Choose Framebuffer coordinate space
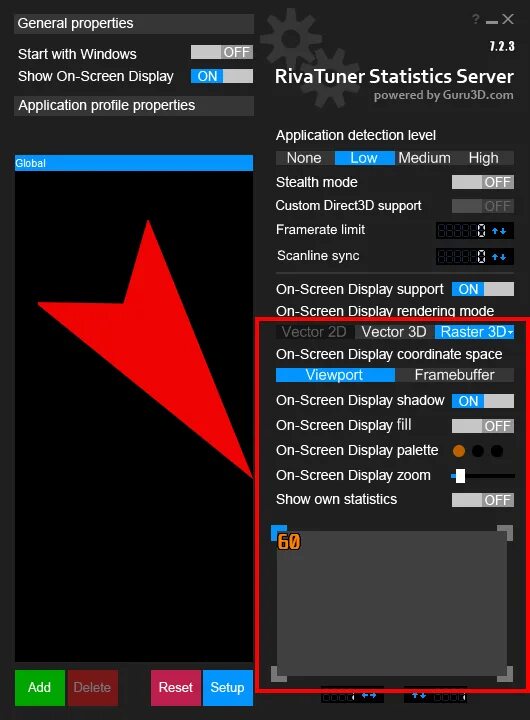The width and height of the screenshot is (530, 720). coord(455,375)
